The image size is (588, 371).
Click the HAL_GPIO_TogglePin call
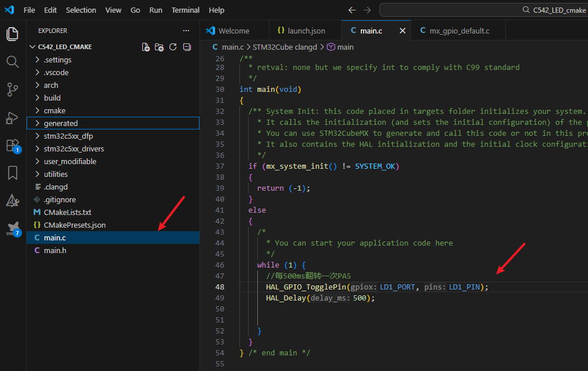[306, 287]
